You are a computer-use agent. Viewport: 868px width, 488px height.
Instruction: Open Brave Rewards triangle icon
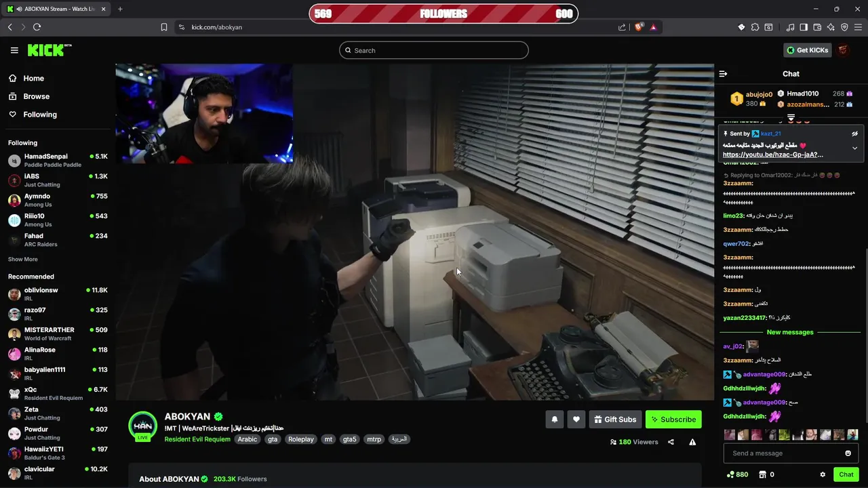pos(654,27)
